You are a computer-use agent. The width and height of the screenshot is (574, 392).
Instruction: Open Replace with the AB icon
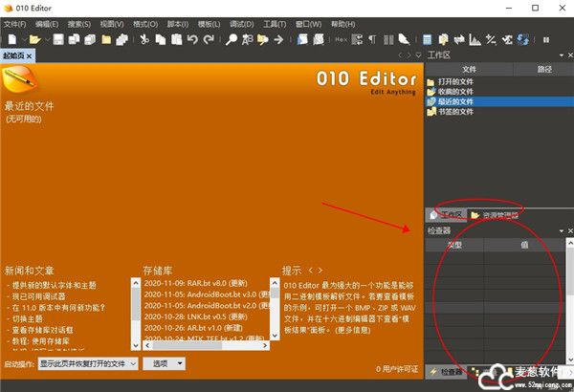pos(247,39)
